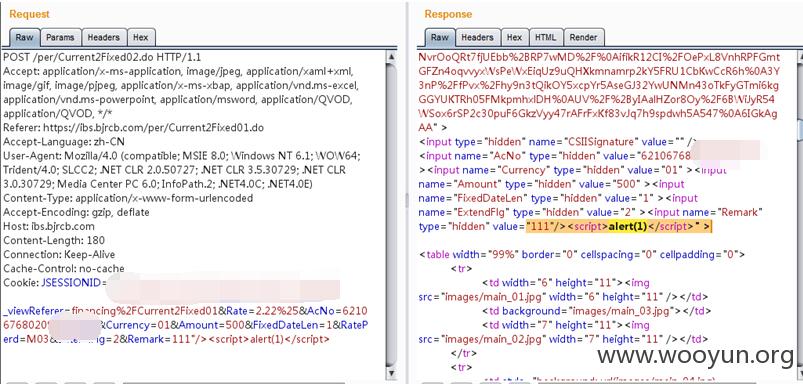This screenshot has width=803, height=384.
Task: Click the src="images/main_01.jpg" line
Action: point(563,297)
